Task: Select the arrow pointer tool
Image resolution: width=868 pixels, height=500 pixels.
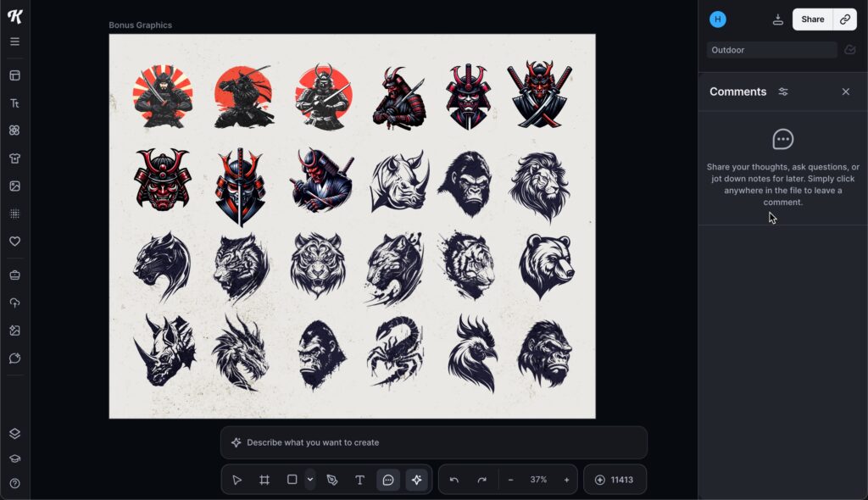Action: tap(237, 480)
